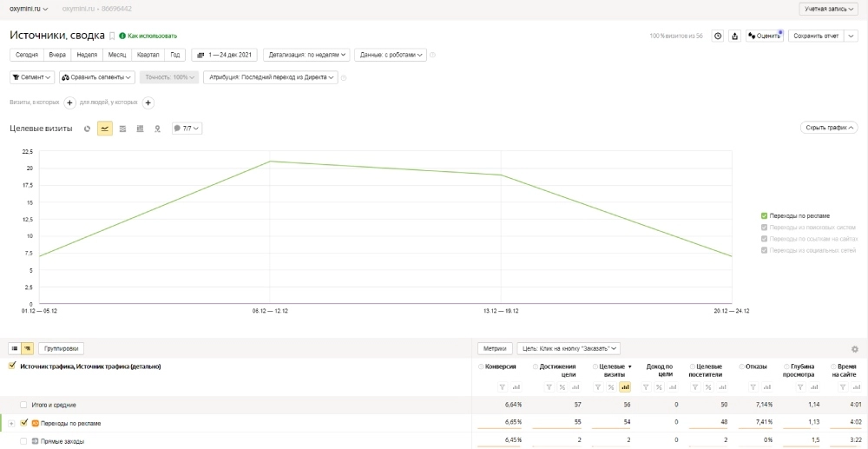Open Цель: Клик на кнопку Заказать dropdown

[x=569, y=349]
